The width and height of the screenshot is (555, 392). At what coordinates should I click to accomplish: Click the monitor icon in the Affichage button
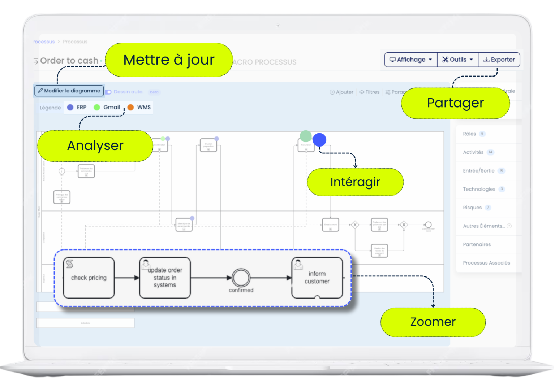coord(393,60)
